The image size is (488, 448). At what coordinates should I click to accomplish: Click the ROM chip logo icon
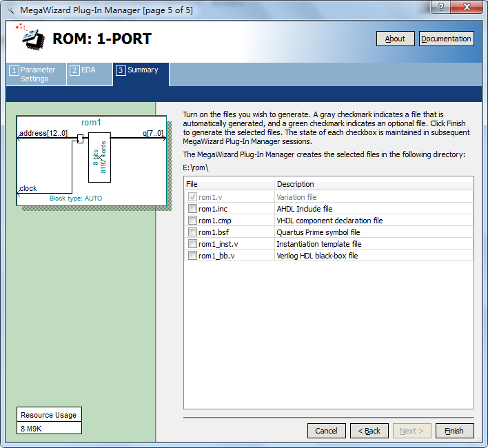[31, 37]
